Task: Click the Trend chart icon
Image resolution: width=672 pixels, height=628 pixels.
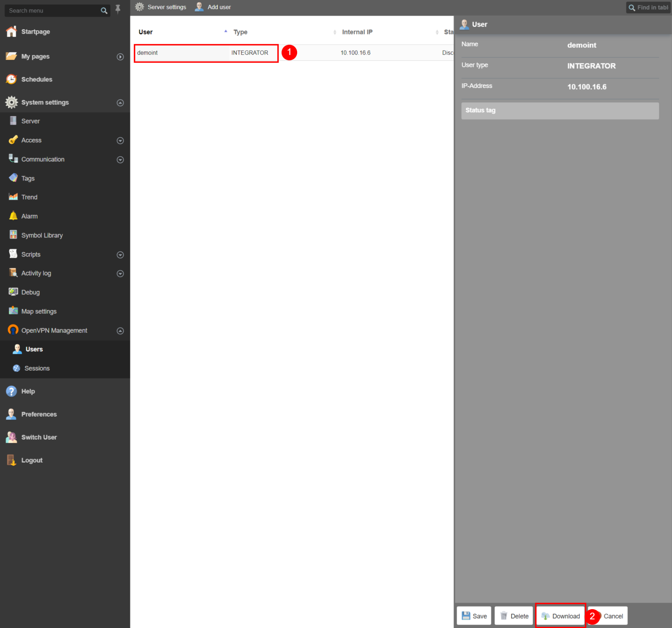Action: tap(13, 197)
